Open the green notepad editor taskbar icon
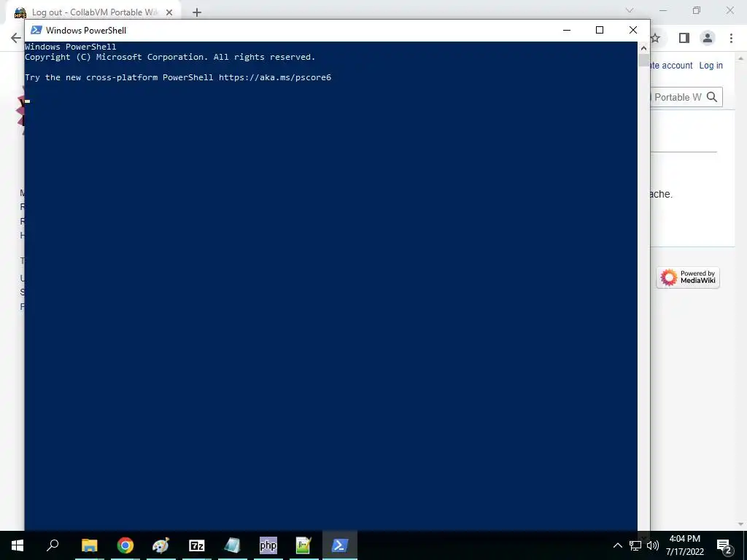Screen dimensions: 747x560 click(303, 545)
